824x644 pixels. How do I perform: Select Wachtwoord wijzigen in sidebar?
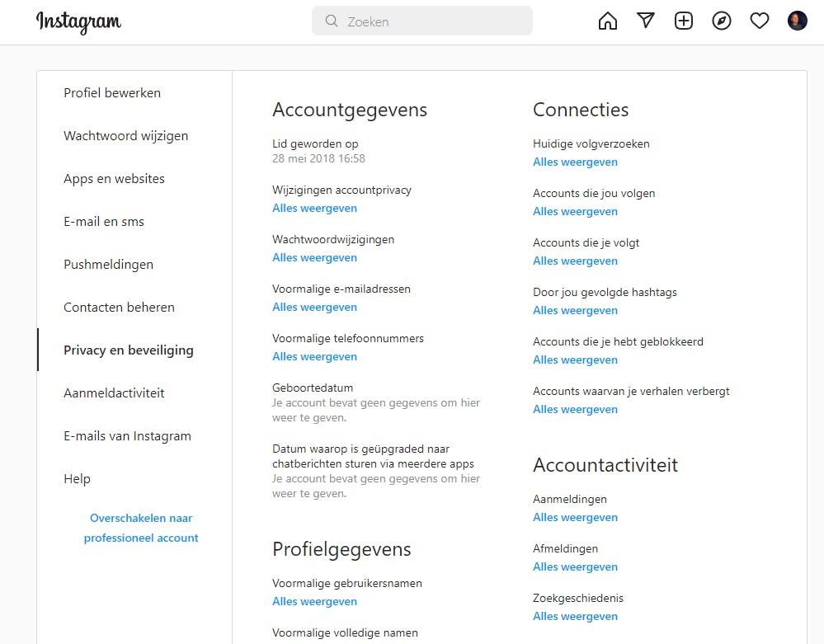pos(126,136)
